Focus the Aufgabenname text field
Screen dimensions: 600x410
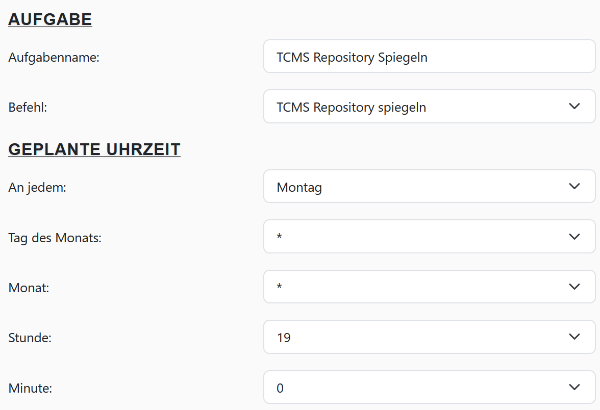click(414, 57)
